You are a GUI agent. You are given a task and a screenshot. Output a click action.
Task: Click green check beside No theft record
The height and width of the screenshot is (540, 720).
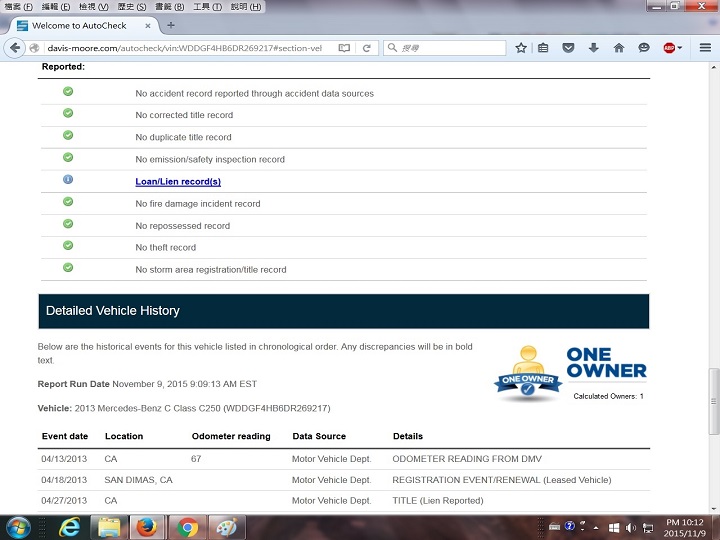68,245
